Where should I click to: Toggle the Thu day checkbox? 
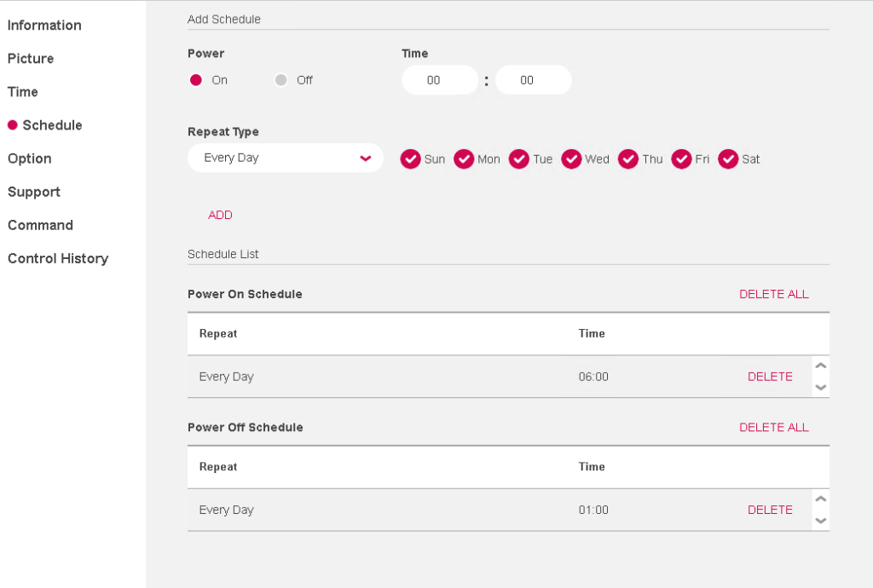click(628, 159)
